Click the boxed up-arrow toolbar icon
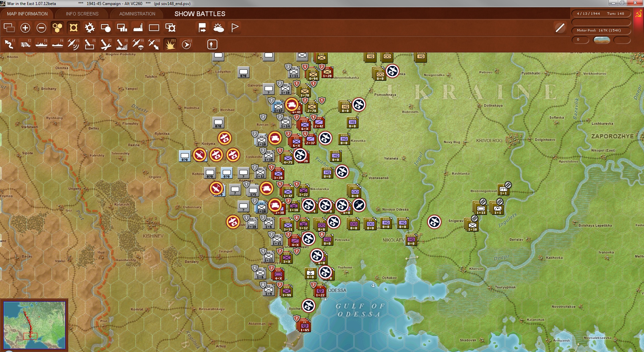 coord(212,44)
